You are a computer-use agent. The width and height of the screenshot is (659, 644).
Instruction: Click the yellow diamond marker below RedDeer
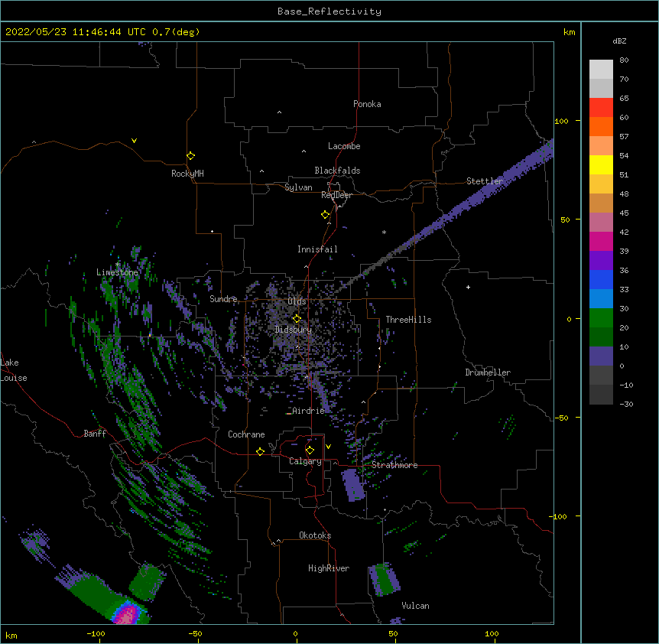point(325,215)
